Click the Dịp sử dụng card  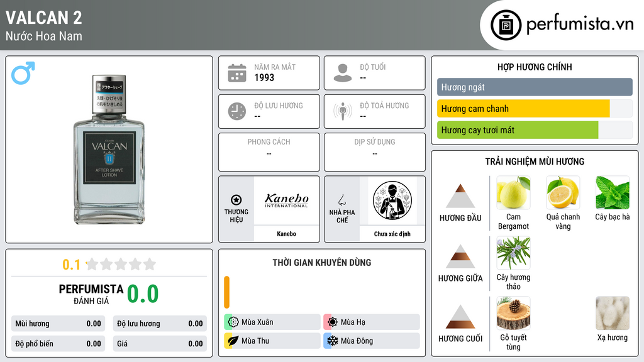click(375, 152)
